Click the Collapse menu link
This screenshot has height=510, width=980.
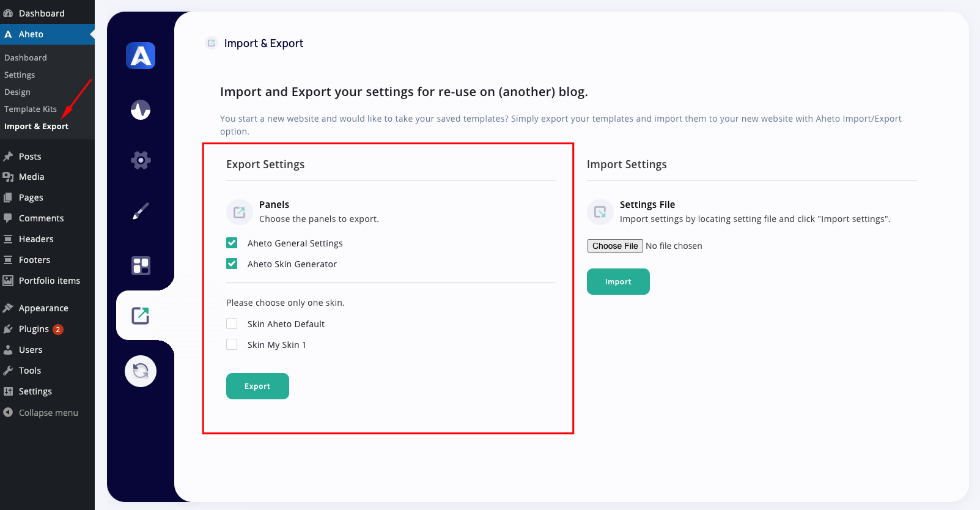point(47,413)
